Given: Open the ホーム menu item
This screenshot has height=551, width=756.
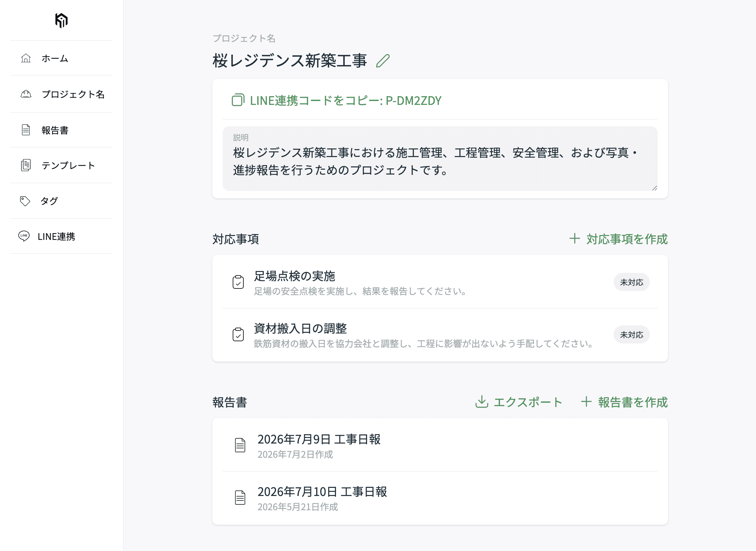Looking at the screenshot, I should 62,58.
